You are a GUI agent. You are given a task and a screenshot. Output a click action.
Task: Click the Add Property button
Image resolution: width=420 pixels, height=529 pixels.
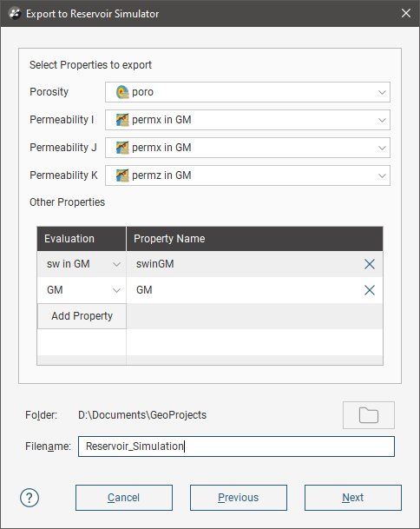tap(82, 316)
